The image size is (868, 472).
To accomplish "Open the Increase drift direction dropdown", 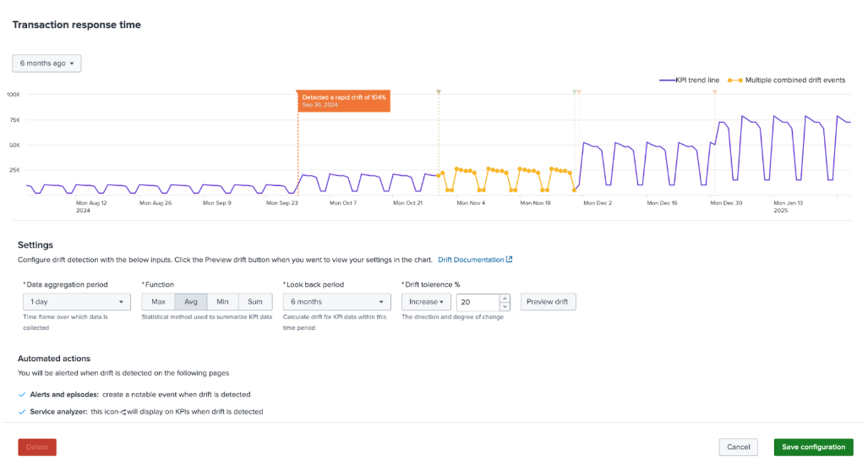I will tap(427, 302).
